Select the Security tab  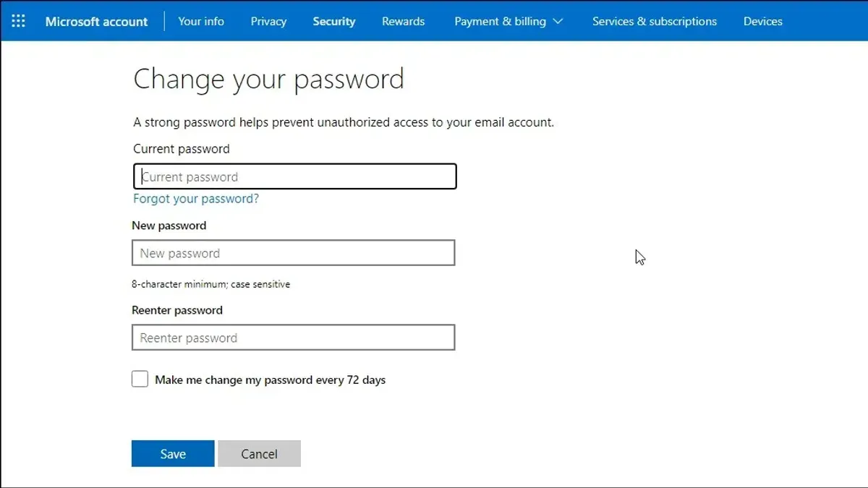click(333, 21)
